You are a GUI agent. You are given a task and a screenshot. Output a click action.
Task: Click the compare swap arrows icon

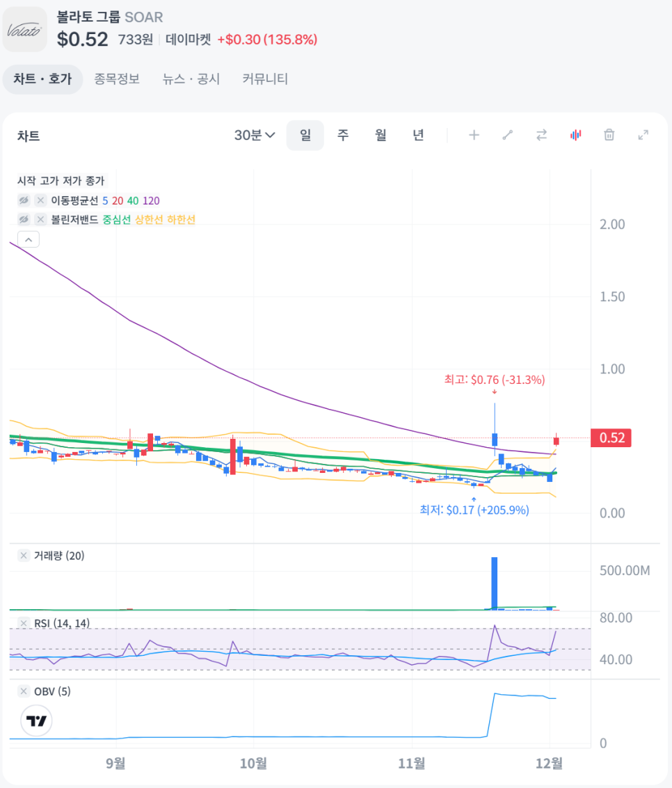[541, 135]
